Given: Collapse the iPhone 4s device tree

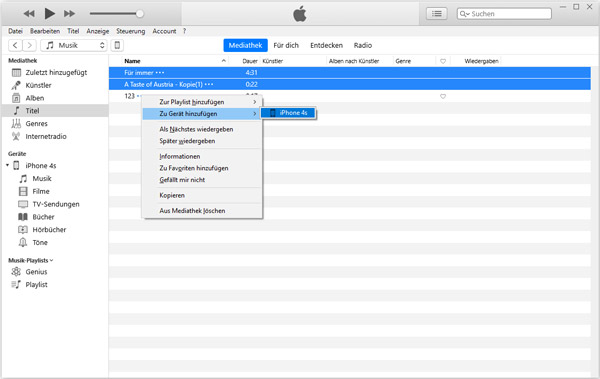Looking at the screenshot, I should click(7, 165).
